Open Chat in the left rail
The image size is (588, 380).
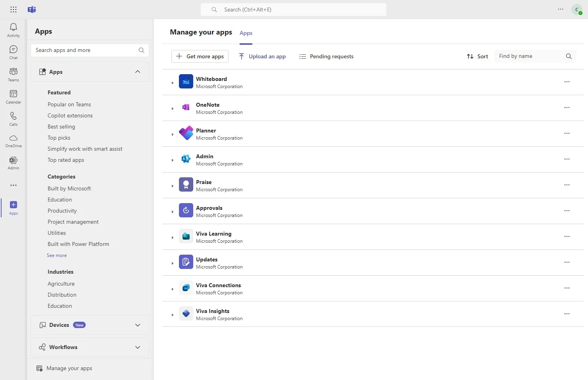click(13, 52)
